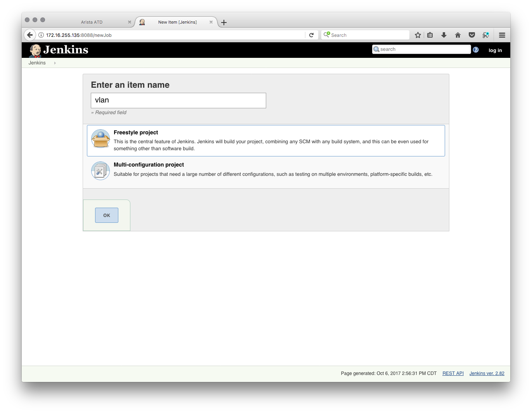This screenshot has width=532, height=413.
Task: Switch to the Arista ATD tab
Action: [x=92, y=22]
